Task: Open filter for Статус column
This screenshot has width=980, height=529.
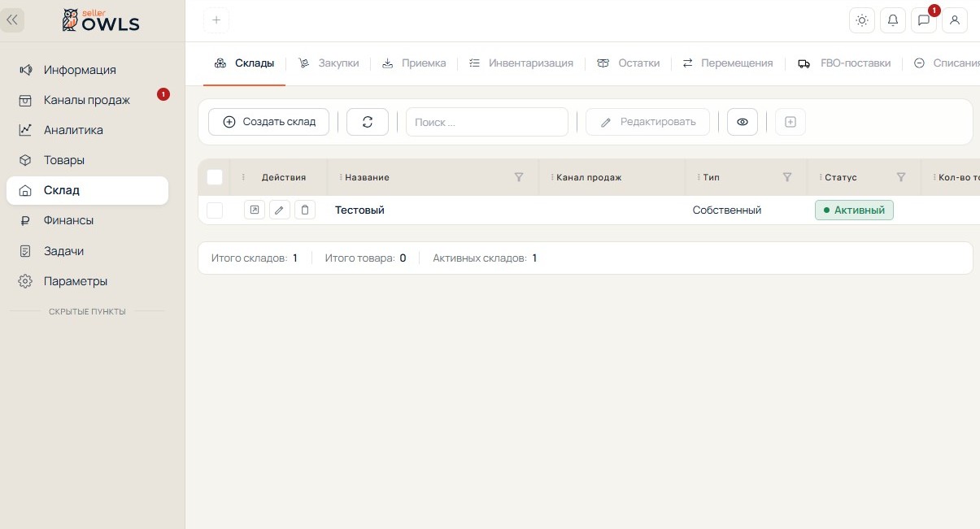Action: [x=901, y=177]
